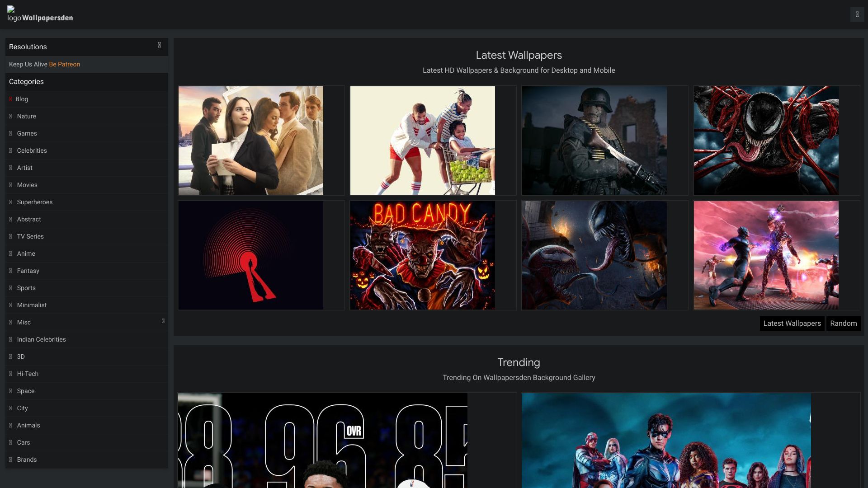The height and width of the screenshot is (488, 868).
Task: Open the pink sky armored heroes wallpaper
Action: 766,255
